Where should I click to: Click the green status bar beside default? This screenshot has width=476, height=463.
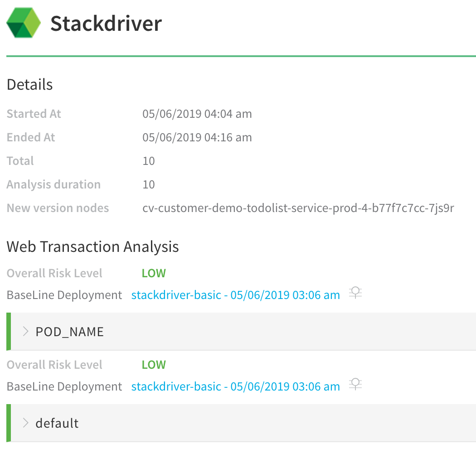point(9,423)
